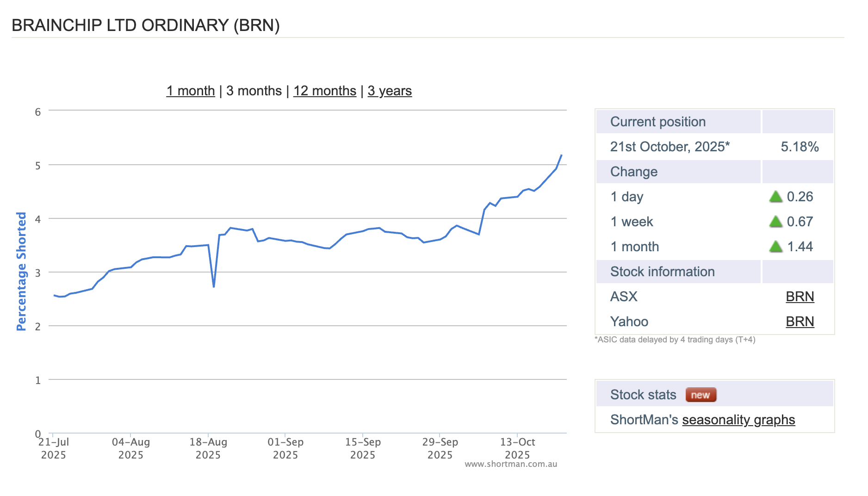The width and height of the screenshot is (868, 496).
Task: Click the green up arrow beside 1 day
Action: [775, 197]
